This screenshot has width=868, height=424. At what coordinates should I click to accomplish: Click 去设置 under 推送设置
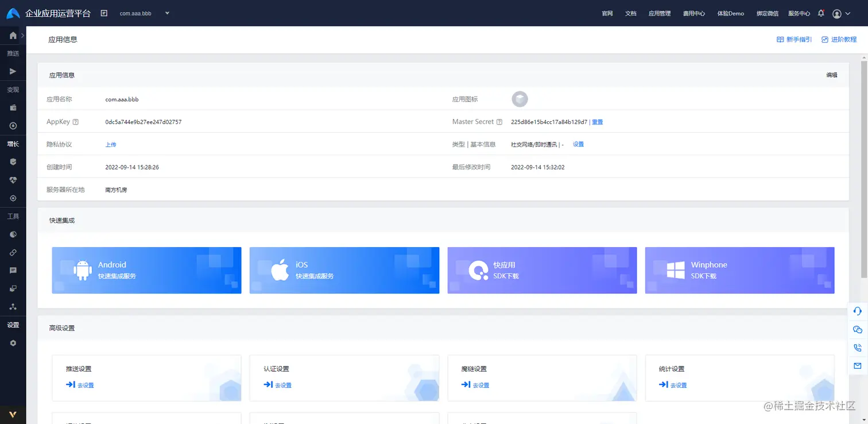coord(80,385)
